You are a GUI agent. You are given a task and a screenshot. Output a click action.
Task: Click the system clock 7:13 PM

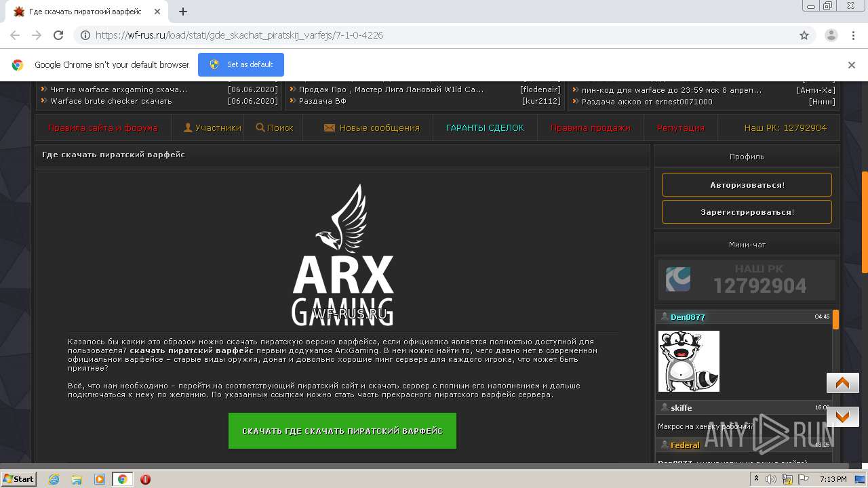click(833, 479)
